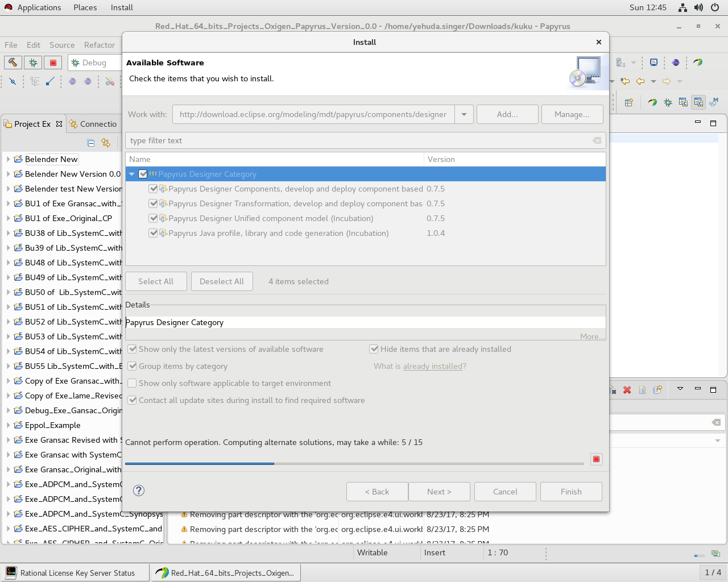728x582 pixels.
Task: Click the Last Edit Location starred arrow icon
Action: (x=625, y=81)
